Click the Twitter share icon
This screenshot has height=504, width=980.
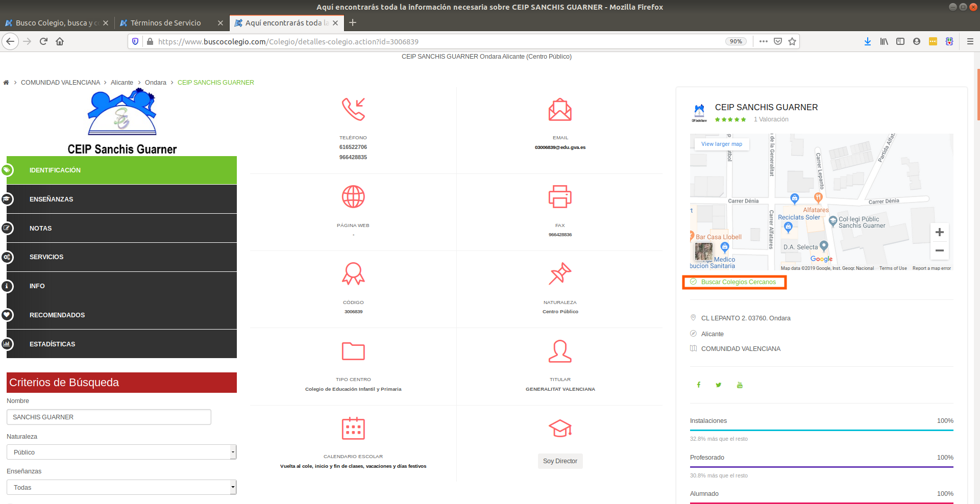point(719,385)
